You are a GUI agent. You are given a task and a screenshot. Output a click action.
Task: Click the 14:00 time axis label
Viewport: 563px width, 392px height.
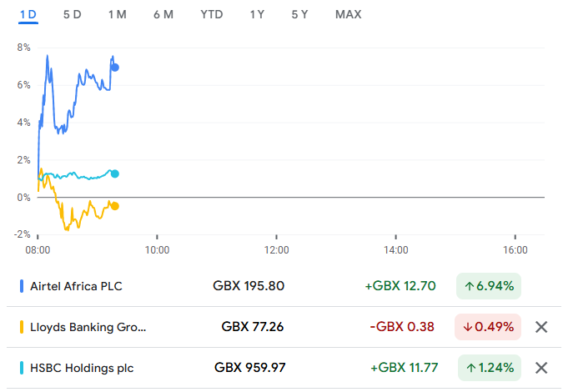pos(395,250)
